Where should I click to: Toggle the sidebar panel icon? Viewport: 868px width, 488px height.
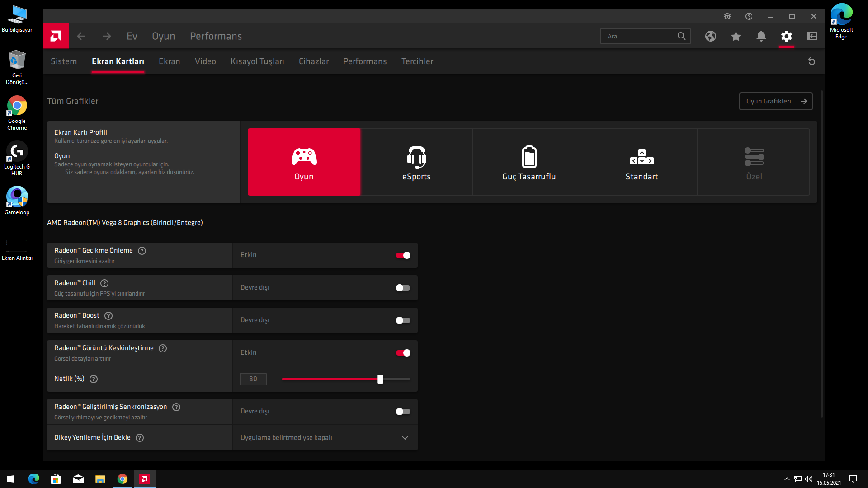click(812, 36)
